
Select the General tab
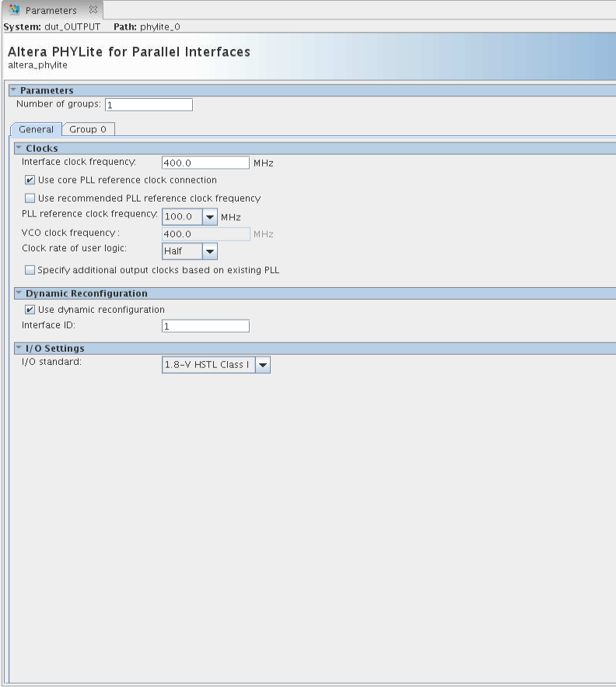pyautogui.click(x=36, y=129)
